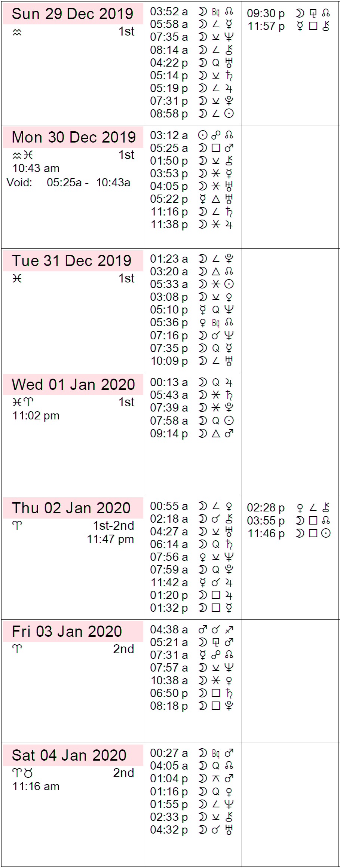Viewport: 340px width, 868px height.
Task: Open the Sat 04 Jan 2020 header
Action: (69, 755)
